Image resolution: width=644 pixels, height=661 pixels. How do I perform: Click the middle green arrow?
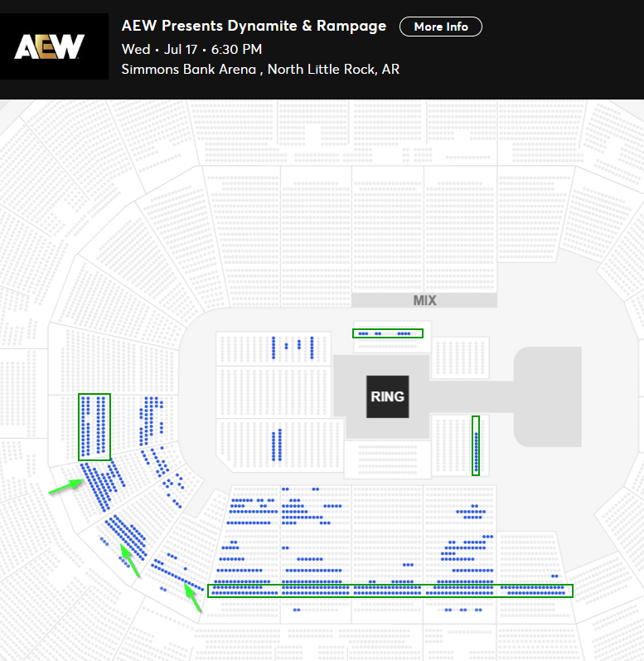pyautogui.click(x=129, y=561)
